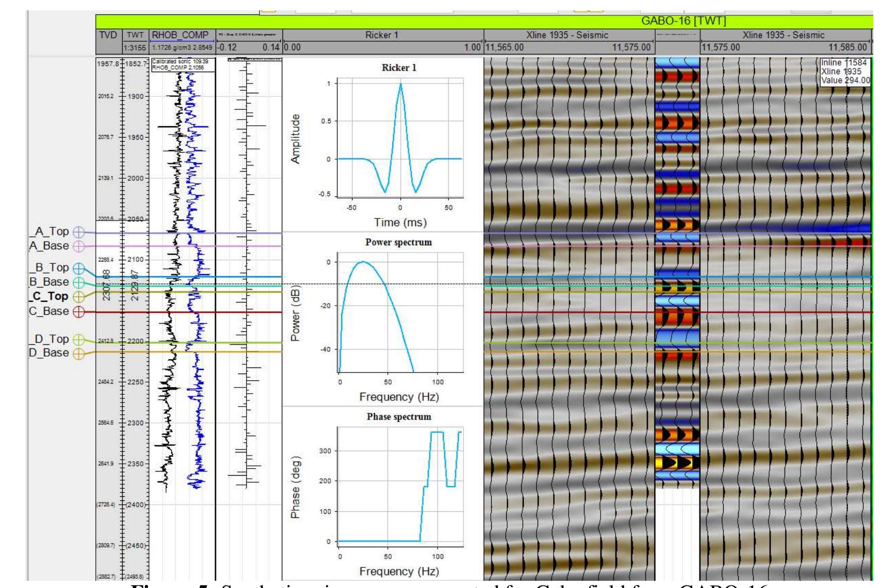
Task: Select the _A_Top label text
Action: coord(48,231)
